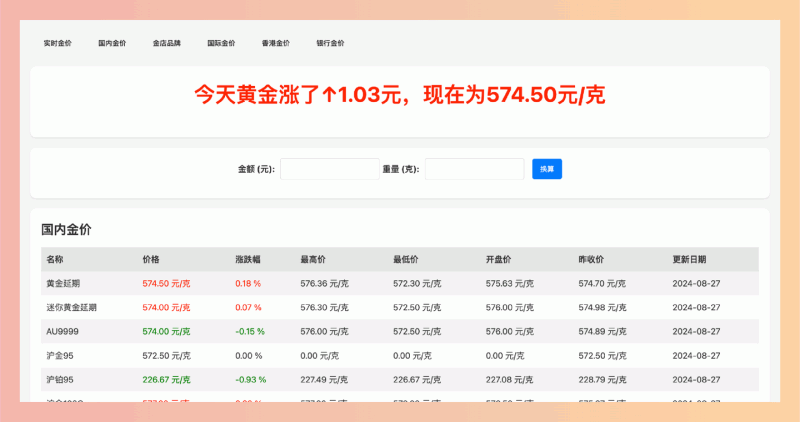Select the 沪金95 row name
Image resolution: width=800 pixels, height=422 pixels.
coord(60,356)
